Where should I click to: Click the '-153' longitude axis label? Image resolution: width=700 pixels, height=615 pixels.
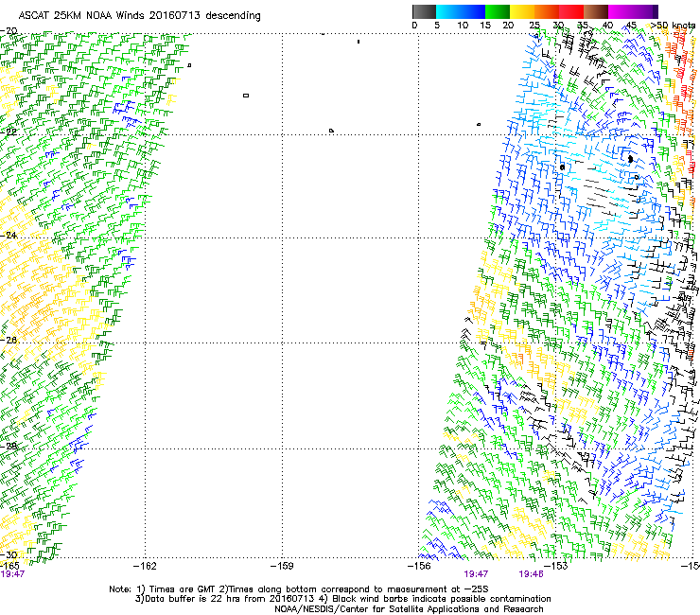(x=556, y=566)
